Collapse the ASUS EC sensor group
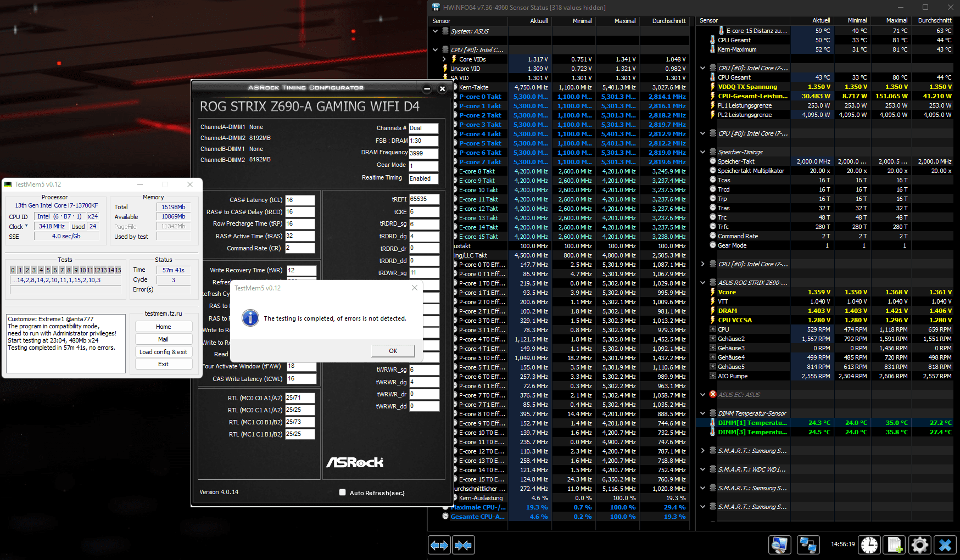This screenshot has width=960, height=560. pyautogui.click(x=702, y=395)
